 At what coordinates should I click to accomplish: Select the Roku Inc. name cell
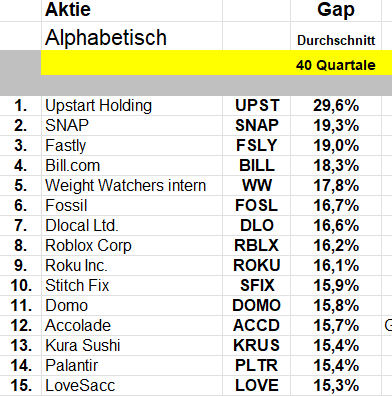click(x=132, y=266)
